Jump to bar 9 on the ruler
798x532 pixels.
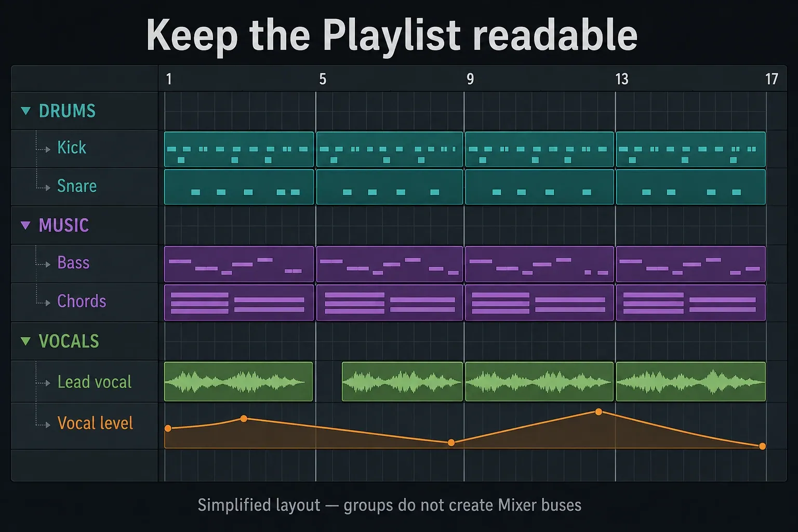[470, 79]
